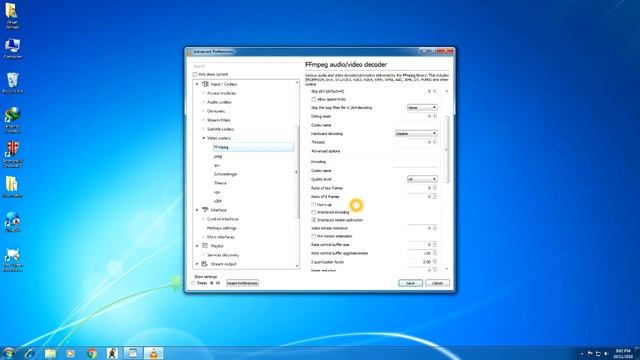Image resolution: width=640 pixels, height=360 pixels.
Task: Expand the Audio codecs tree node
Action: 203,102
